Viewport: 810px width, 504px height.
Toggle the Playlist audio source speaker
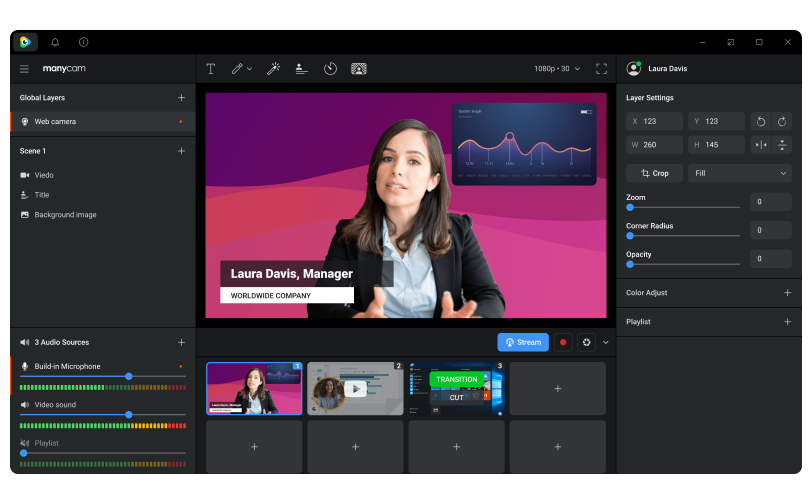(24, 443)
